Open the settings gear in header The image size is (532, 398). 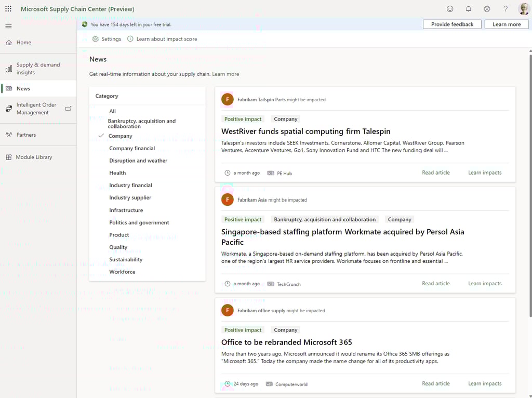click(487, 9)
